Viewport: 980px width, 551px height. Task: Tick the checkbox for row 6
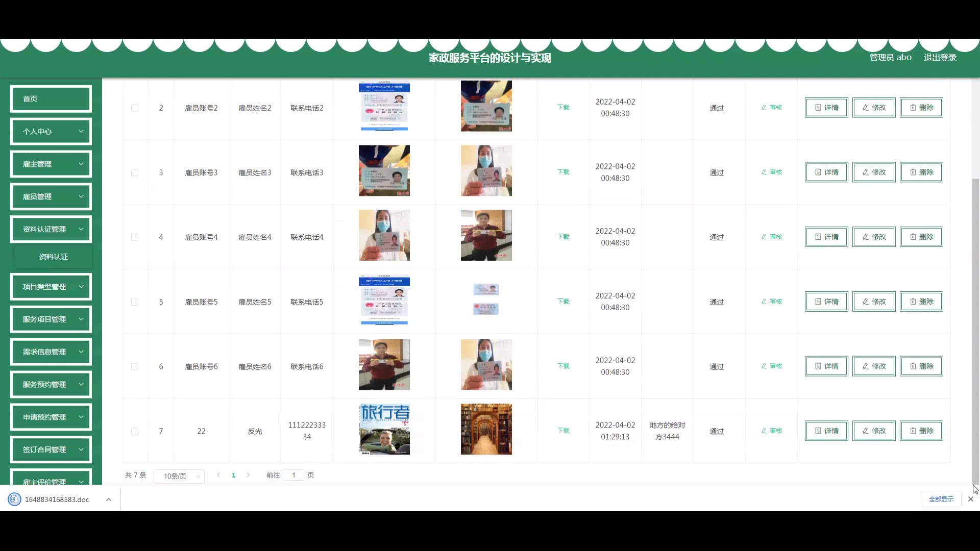(x=135, y=367)
